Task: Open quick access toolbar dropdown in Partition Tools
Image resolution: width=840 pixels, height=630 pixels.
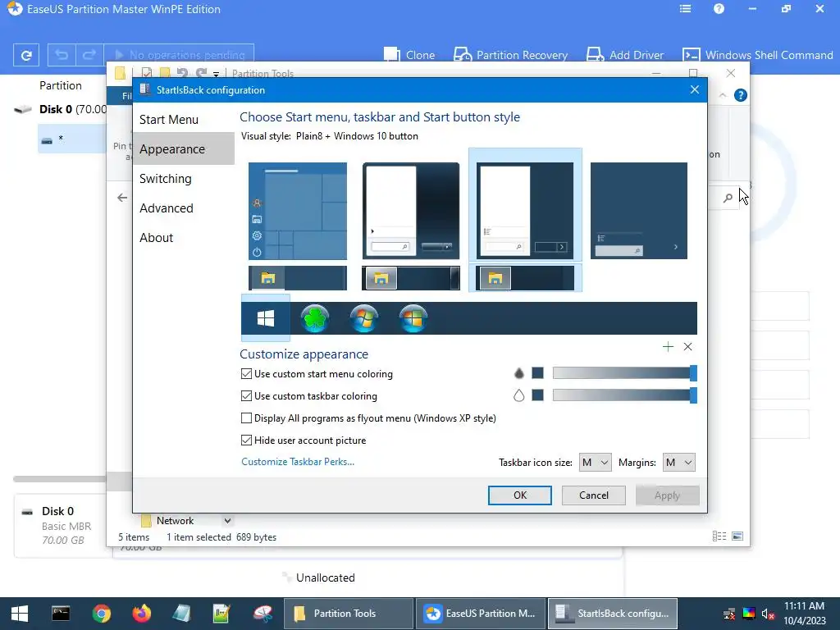Action: point(216,74)
